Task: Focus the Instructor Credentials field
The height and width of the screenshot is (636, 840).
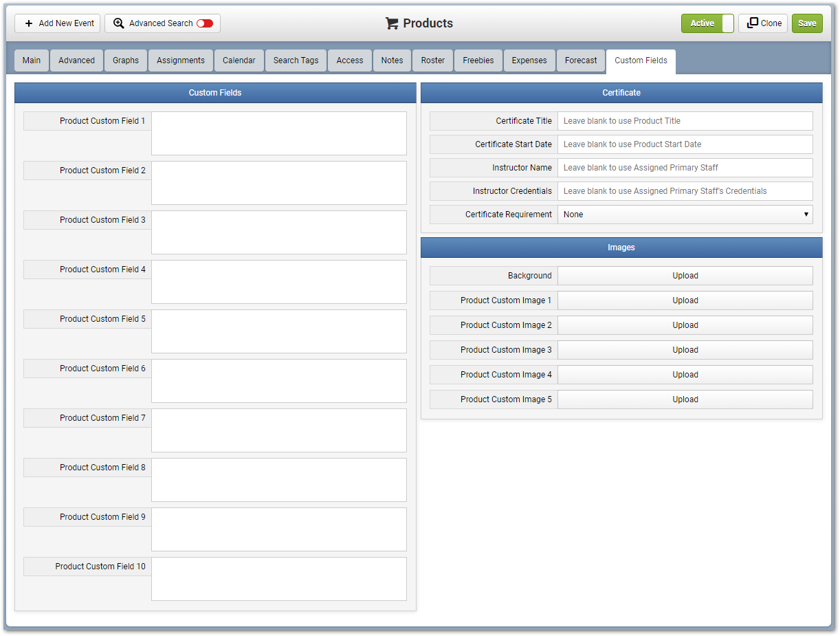Action: 685,191
